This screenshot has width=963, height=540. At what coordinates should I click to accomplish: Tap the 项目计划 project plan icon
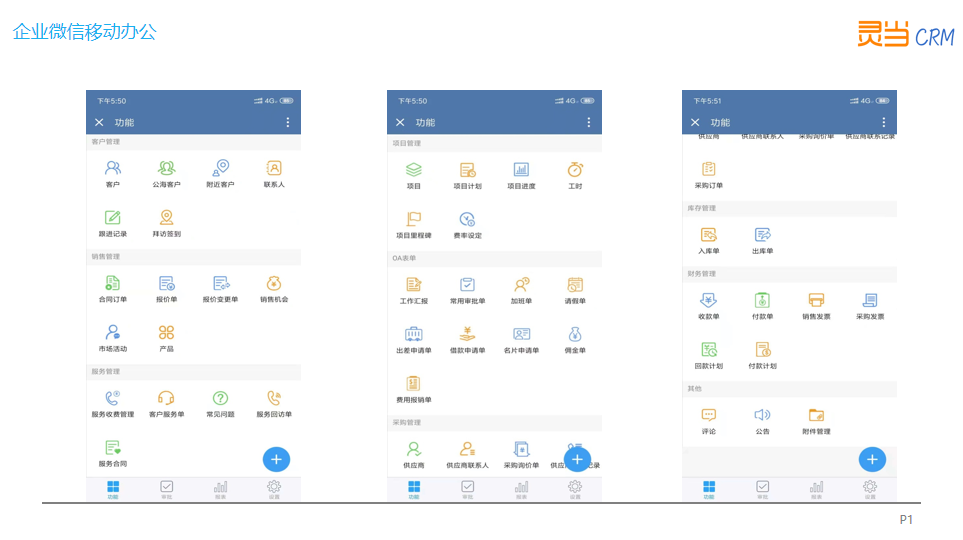(x=467, y=170)
